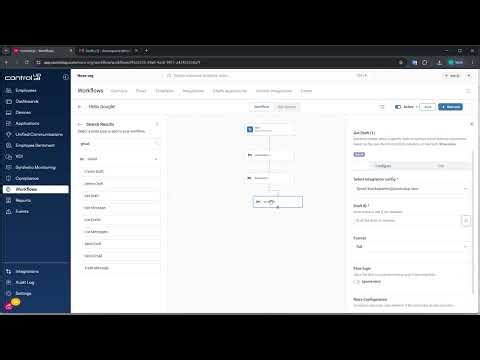Open the Applications sidebar icon
Viewport: 480px width, 360px height.
click(9, 123)
